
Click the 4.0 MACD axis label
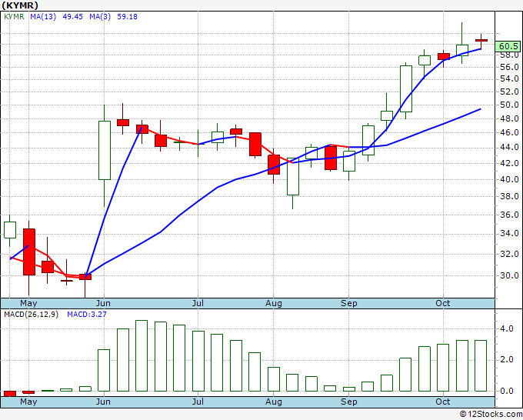507,329
